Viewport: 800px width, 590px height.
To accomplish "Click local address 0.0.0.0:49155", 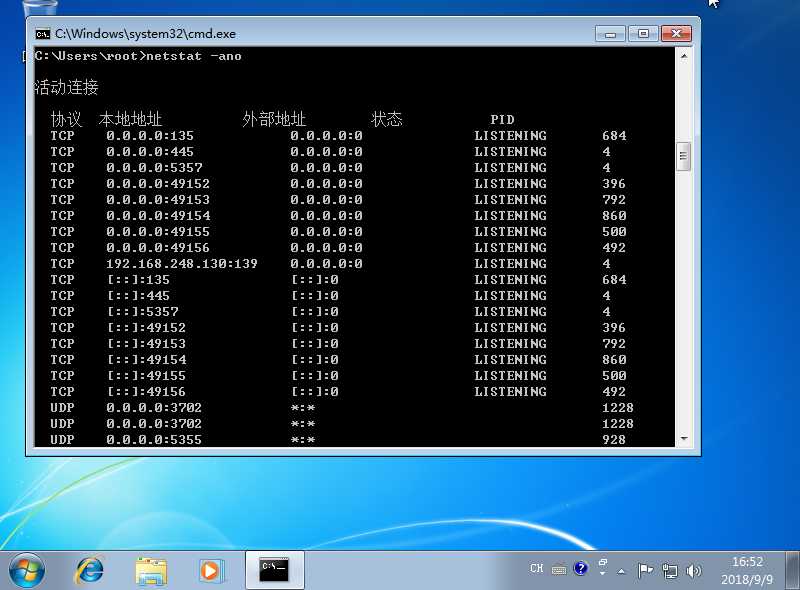I will (158, 232).
